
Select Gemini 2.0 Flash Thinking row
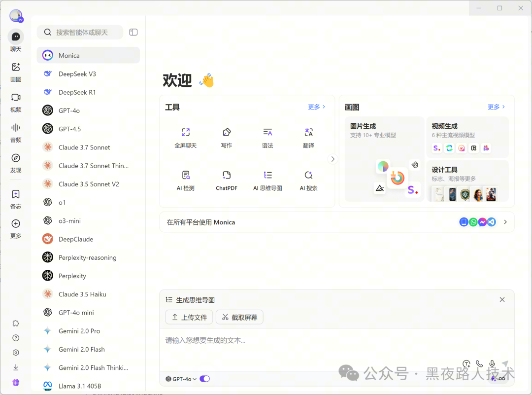88,367
